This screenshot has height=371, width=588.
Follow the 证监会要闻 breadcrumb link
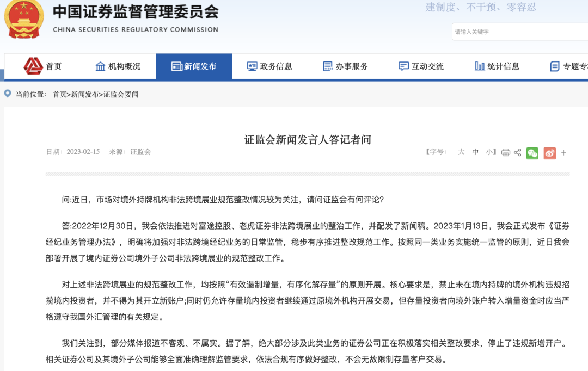pyautogui.click(x=121, y=95)
